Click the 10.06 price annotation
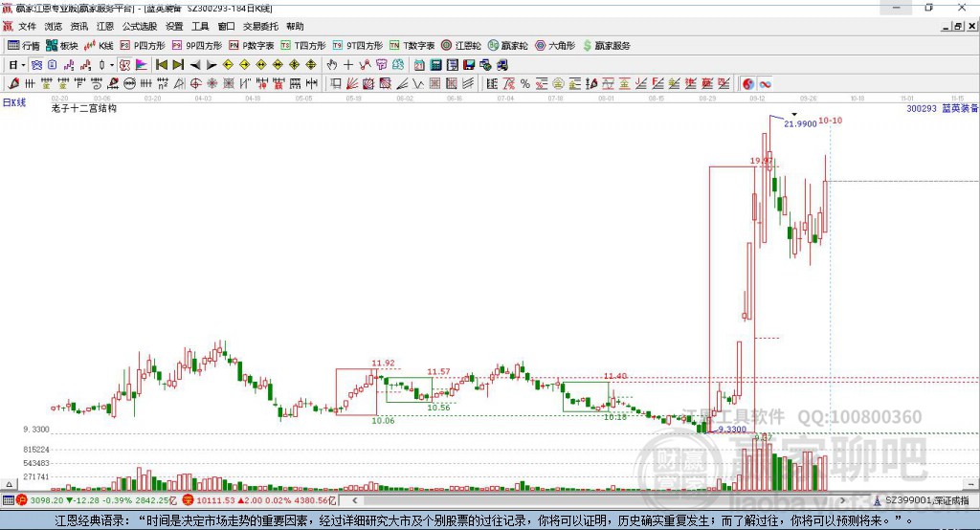Screen dimensions: 980x530 click(x=383, y=421)
